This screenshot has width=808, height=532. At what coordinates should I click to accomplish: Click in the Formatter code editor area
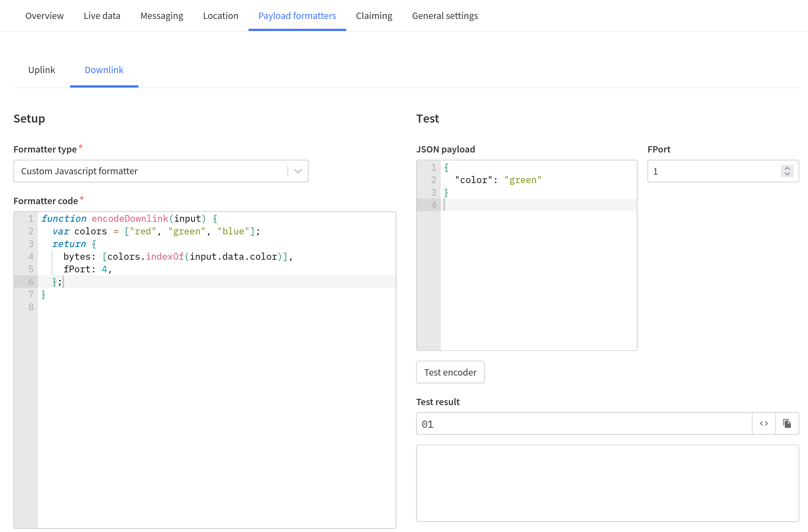pyautogui.click(x=216, y=387)
